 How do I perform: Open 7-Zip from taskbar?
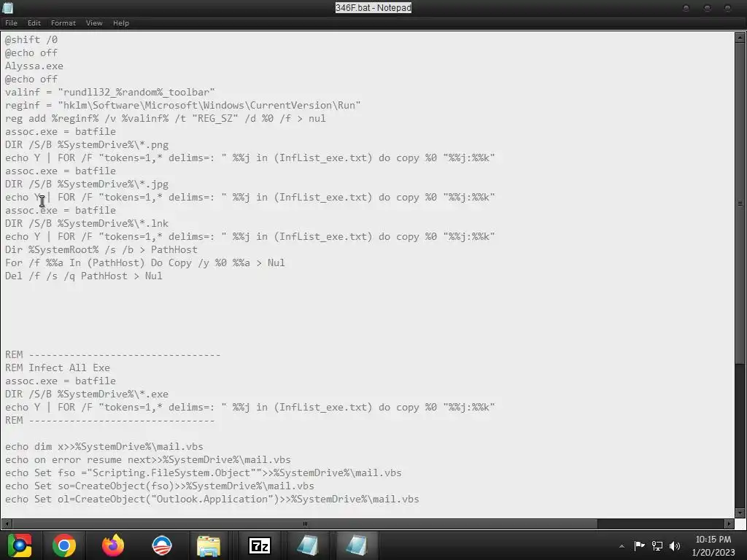point(260,545)
